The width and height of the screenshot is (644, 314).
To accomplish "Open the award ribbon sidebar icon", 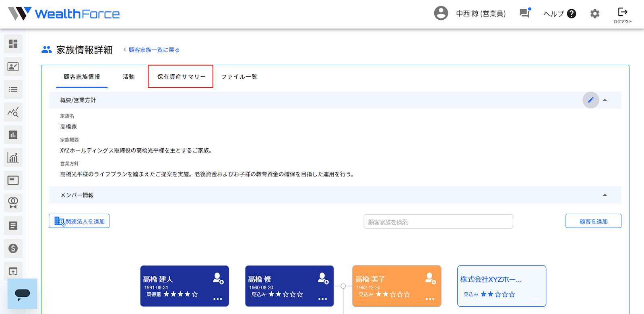I will click(x=13, y=203).
